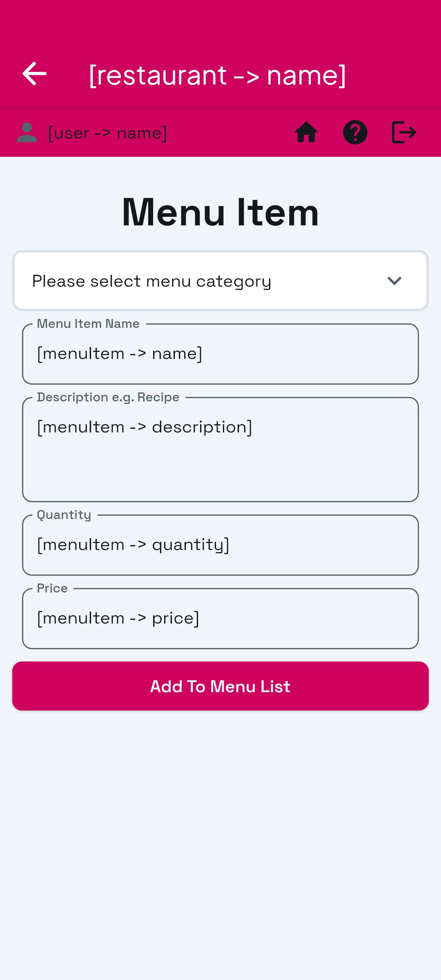Tap the [user -> name] label

[x=107, y=133]
